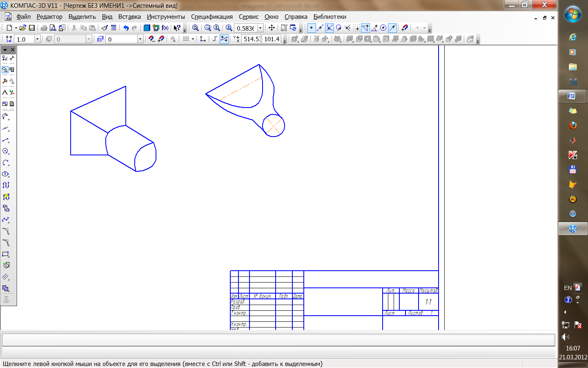
Task: Open the current layer 0 dropdown
Action: coord(140,39)
